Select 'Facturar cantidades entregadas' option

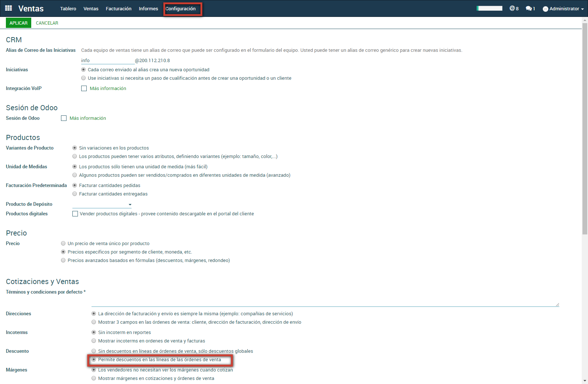click(75, 194)
